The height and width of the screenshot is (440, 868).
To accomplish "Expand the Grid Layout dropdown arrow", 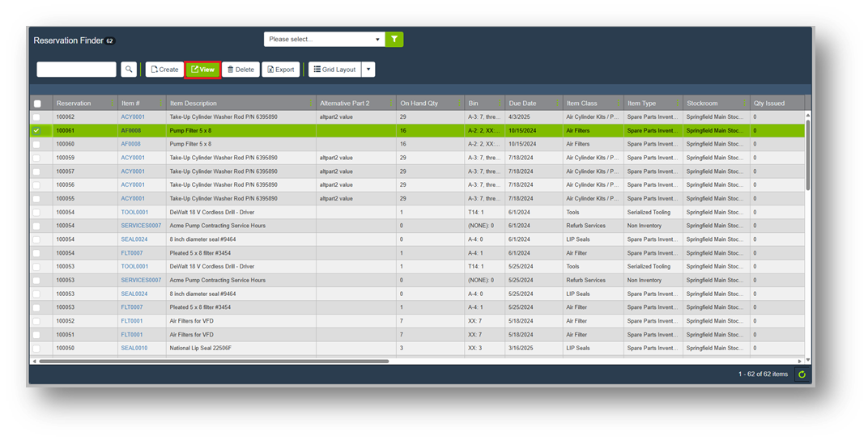I will (368, 70).
